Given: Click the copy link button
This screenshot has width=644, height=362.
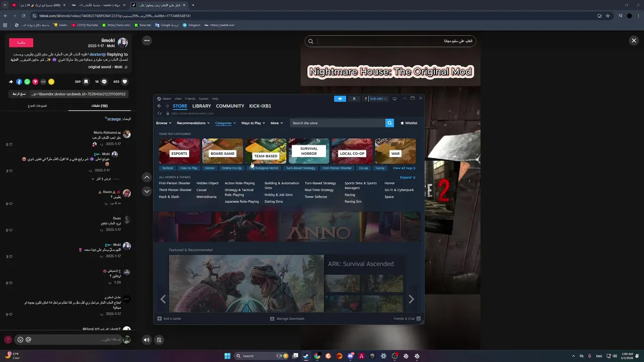Looking at the screenshot, I should click(x=19, y=94).
